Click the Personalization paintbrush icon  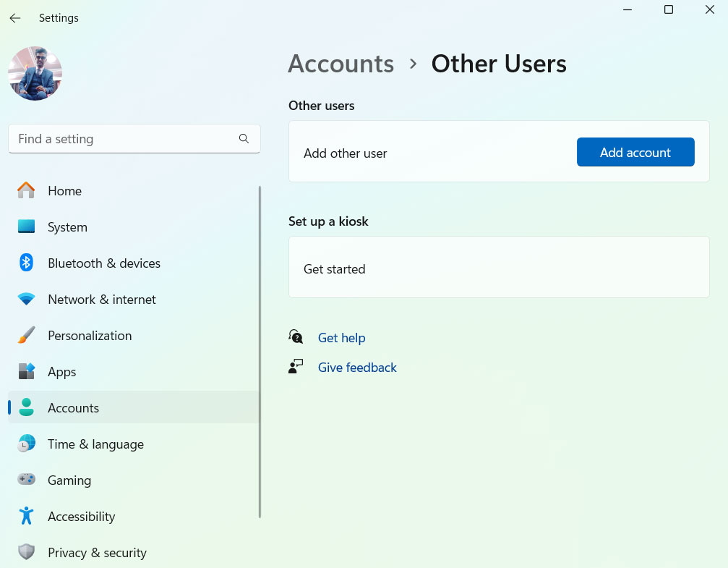(x=26, y=335)
